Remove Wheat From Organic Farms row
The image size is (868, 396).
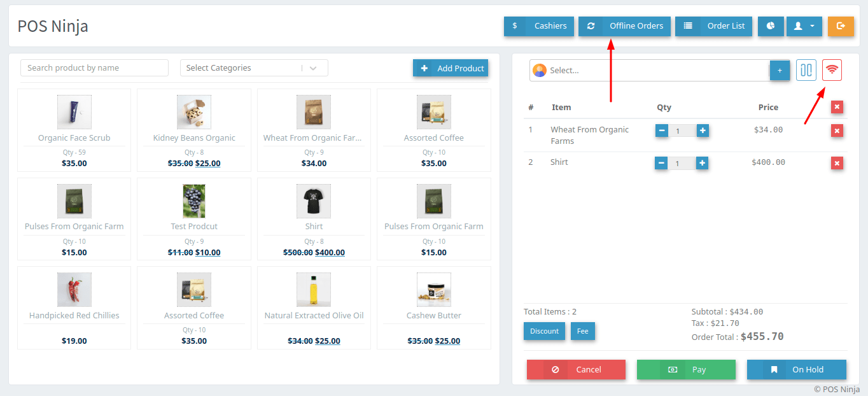(837, 131)
